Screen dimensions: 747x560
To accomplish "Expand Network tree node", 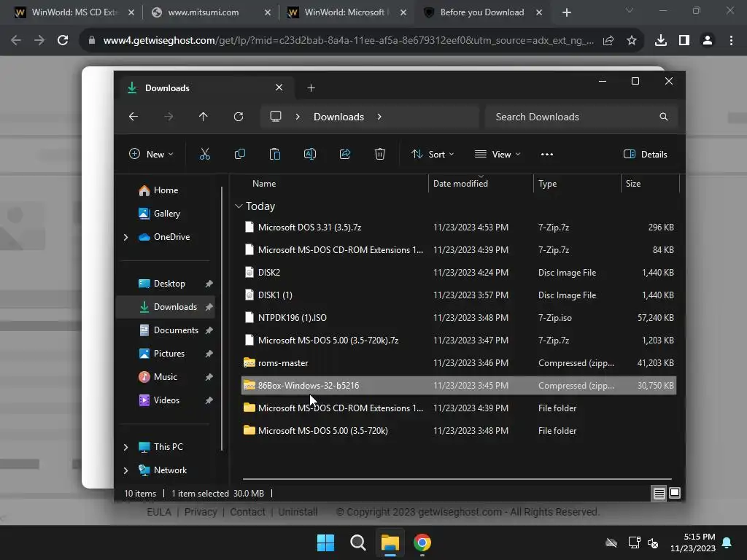I will click(125, 470).
